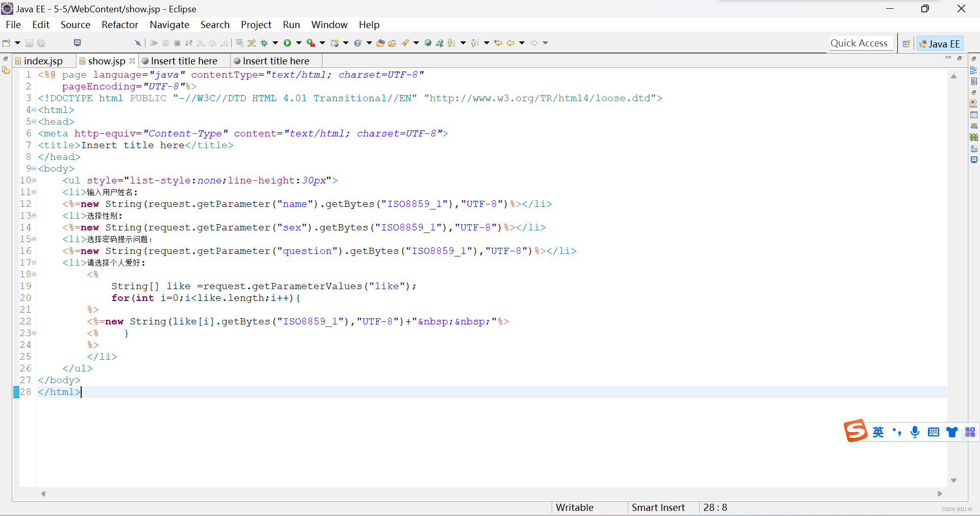Open the Debug configurations dropdown arrow
This screenshot has width=980, height=516.
[x=275, y=43]
